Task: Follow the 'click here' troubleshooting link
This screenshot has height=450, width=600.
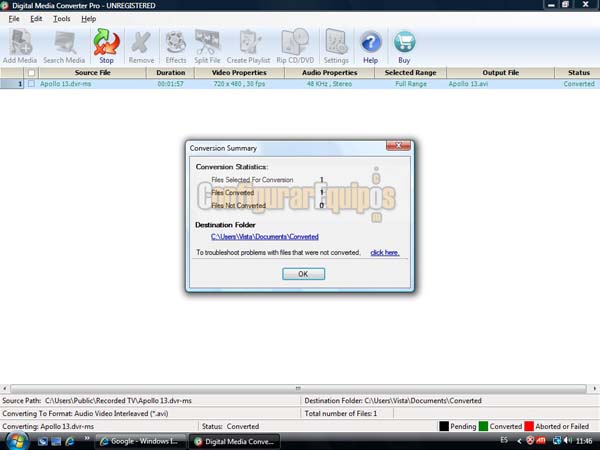Action: pos(385,253)
